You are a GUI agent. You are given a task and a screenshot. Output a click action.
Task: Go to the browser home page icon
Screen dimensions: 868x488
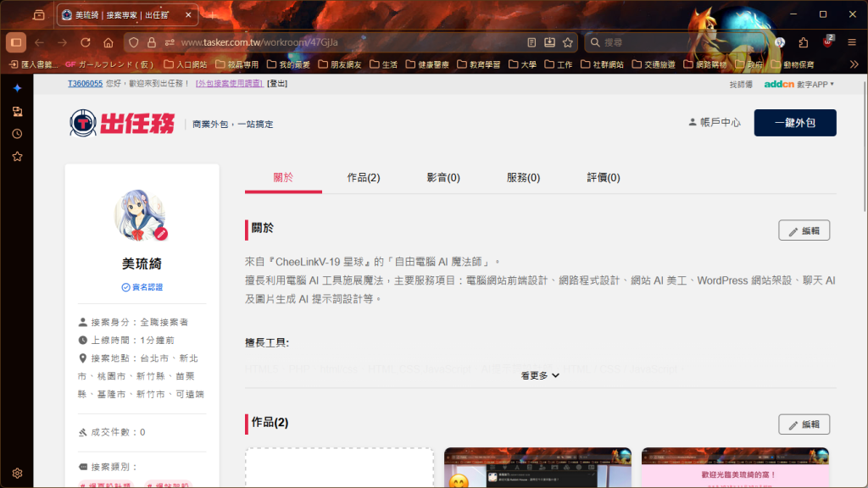108,42
